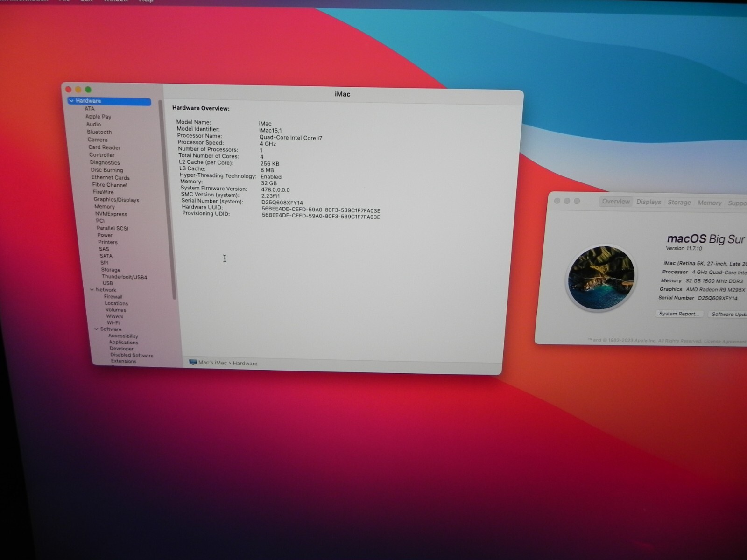
Task: Select Applications under Software
Action: [x=124, y=342]
